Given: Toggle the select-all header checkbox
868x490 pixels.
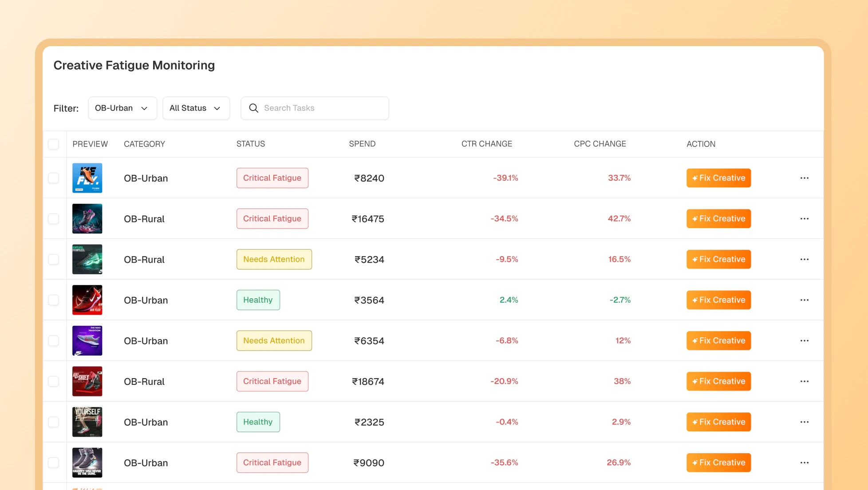Looking at the screenshot, I should 54,144.
